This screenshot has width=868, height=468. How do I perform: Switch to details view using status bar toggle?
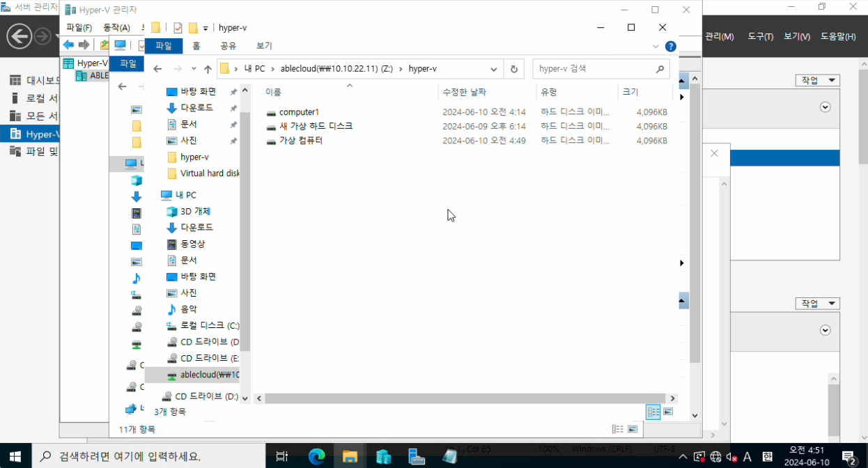click(x=653, y=412)
